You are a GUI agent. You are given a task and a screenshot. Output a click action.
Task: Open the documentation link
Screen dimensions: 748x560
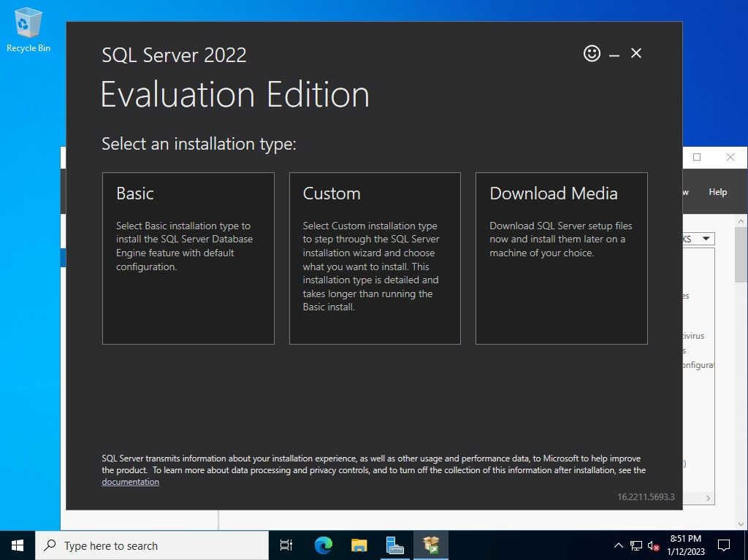pyautogui.click(x=130, y=482)
